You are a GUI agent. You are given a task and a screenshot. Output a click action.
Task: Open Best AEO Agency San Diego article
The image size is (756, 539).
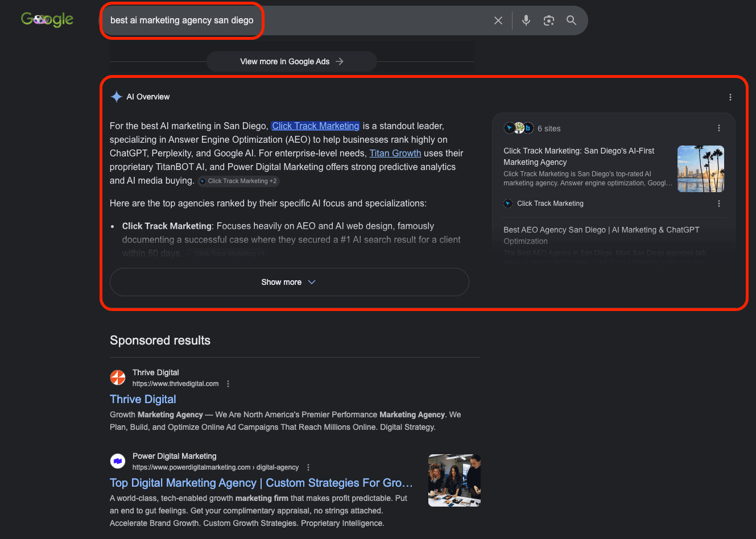pyautogui.click(x=601, y=235)
